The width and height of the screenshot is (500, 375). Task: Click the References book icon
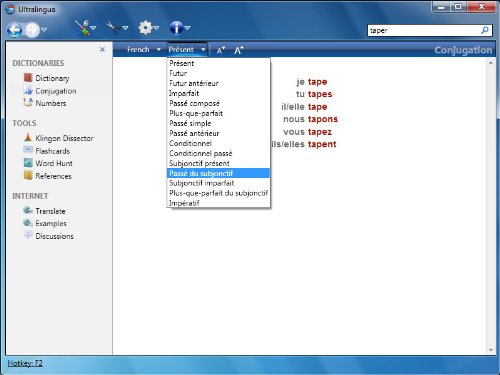point(28,175)
